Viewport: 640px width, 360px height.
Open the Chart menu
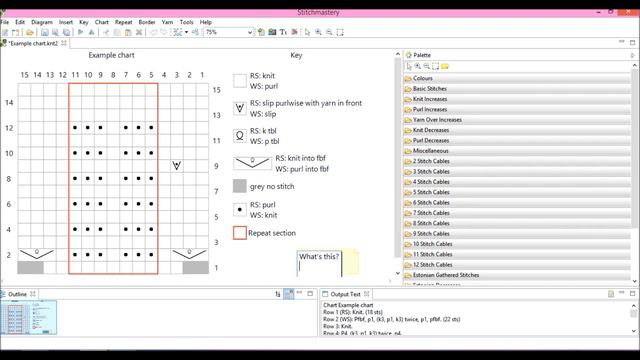(x=102, y=22)
